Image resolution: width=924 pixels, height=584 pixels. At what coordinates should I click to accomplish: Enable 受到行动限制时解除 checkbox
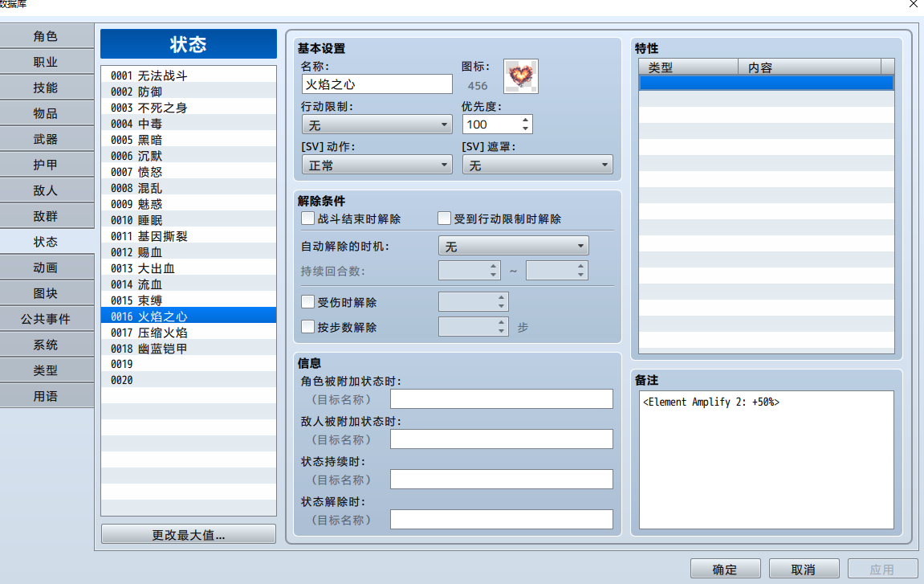point(444,218)
